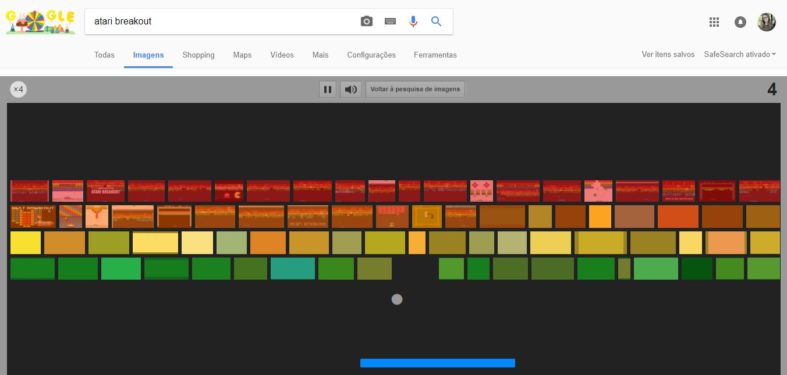Pause the Breakout game
Image resolution: width=787 pixels, height=375 pixels.
tap(328, 89)
